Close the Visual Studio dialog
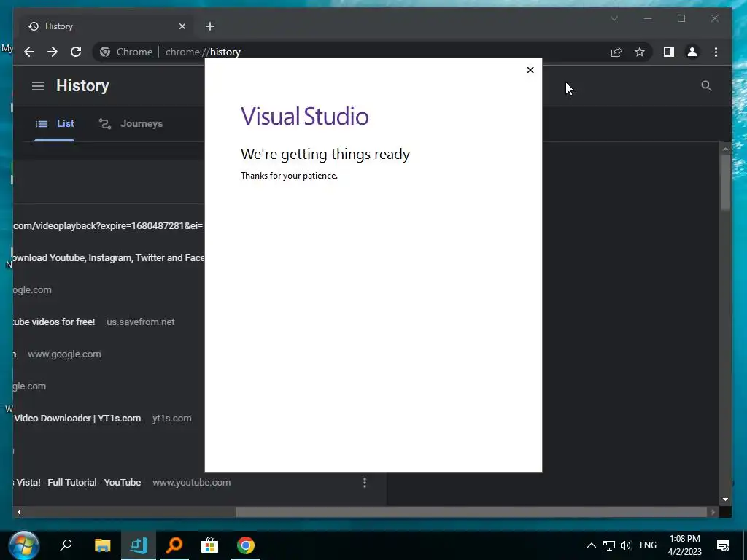 [530, 70]
